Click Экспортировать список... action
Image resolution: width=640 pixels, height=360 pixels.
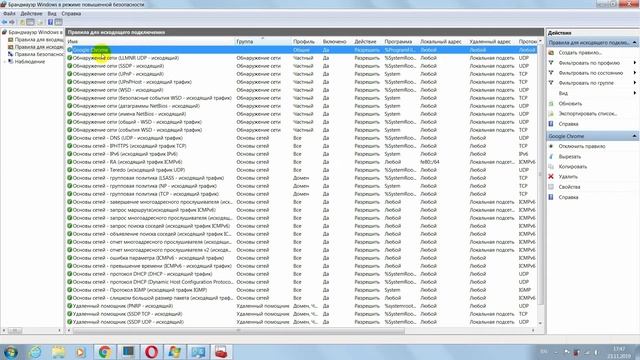pos(588,113)
